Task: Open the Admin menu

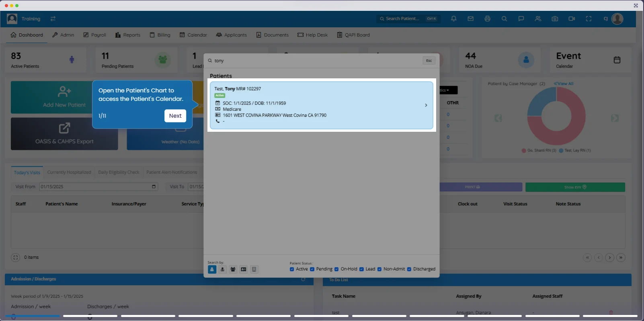Action: pos(63,35)
